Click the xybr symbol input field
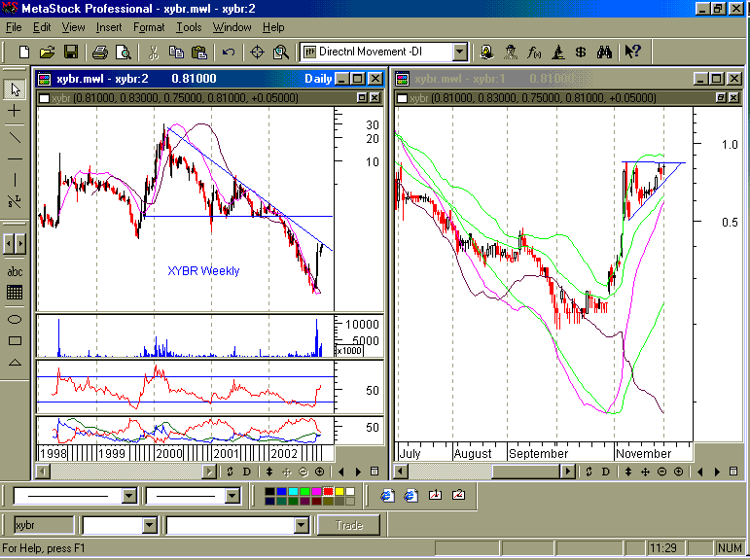The image size is (750, 560). [x=44, y=525]
